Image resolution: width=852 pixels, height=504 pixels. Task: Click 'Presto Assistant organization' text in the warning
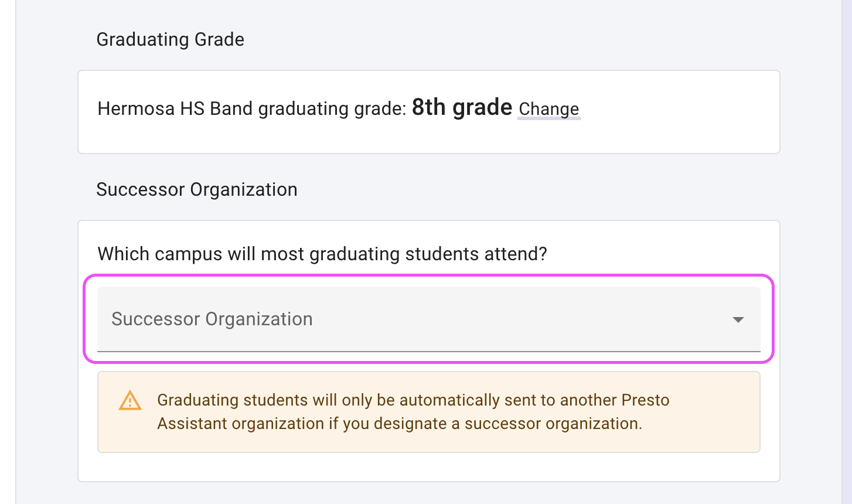[x=240, y=424]
